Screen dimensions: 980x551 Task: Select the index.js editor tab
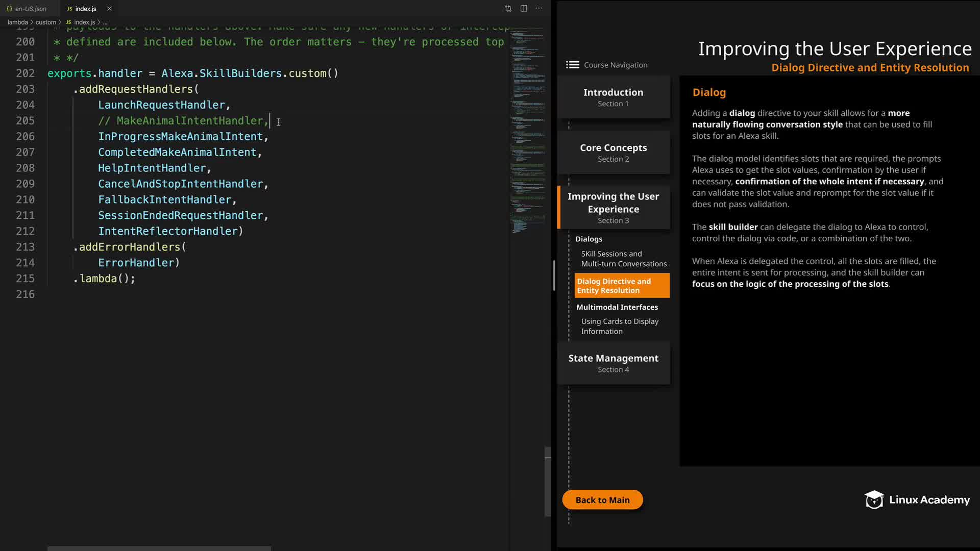click(x=86, y=9)
